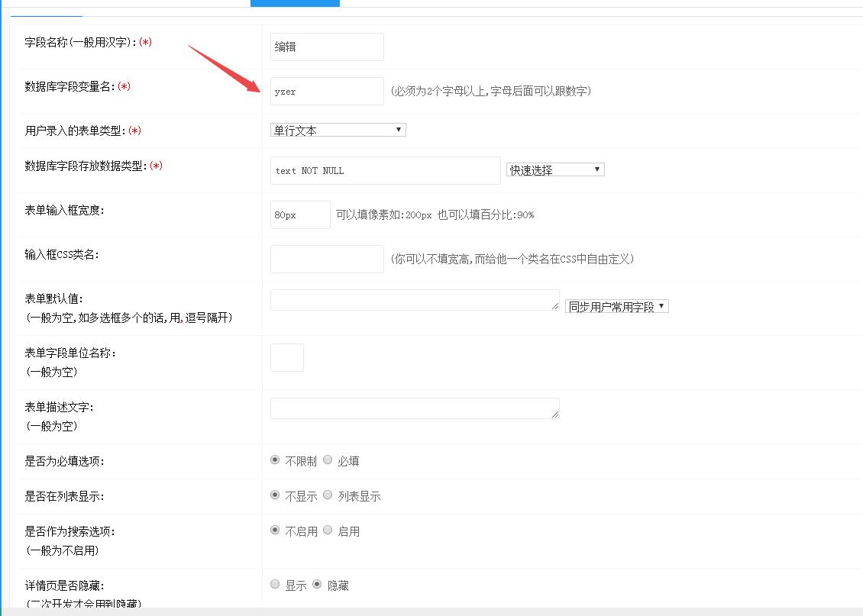
Task: Open the 单行文本 form type dropdown
Action: (338, 131)
